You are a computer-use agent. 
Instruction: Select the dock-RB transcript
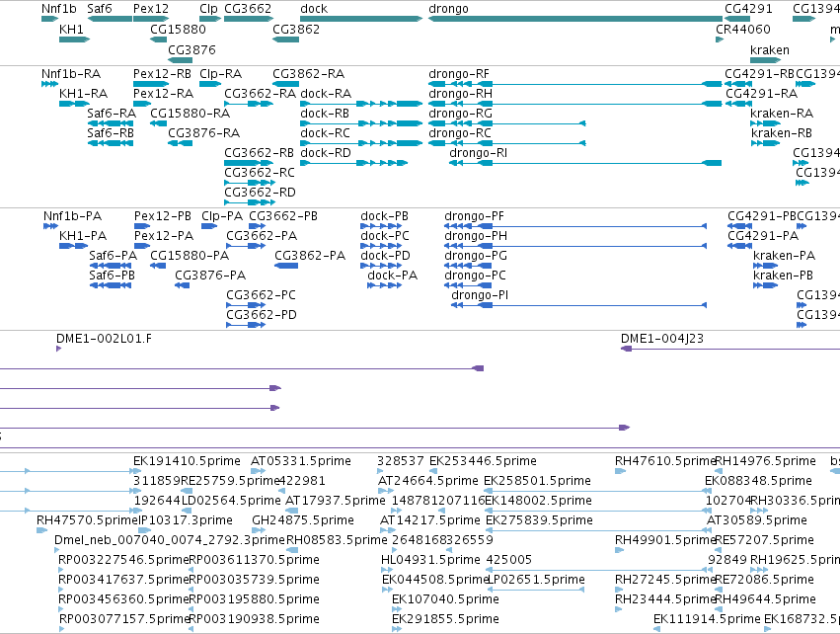[361, 123]
